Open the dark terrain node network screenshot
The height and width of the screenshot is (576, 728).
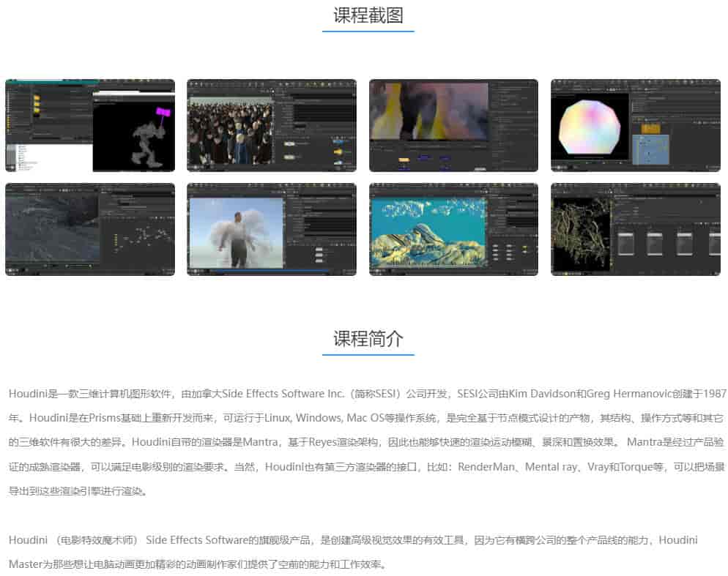tap(90, 229)
